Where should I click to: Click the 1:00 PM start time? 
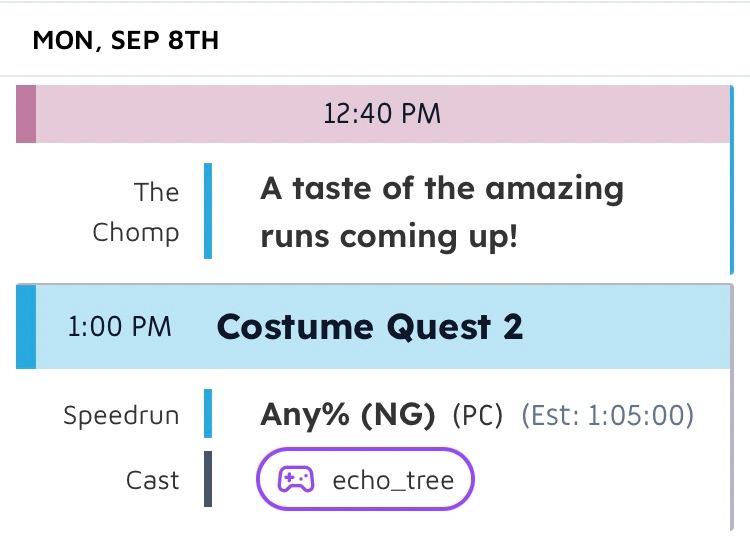(119, 327)
